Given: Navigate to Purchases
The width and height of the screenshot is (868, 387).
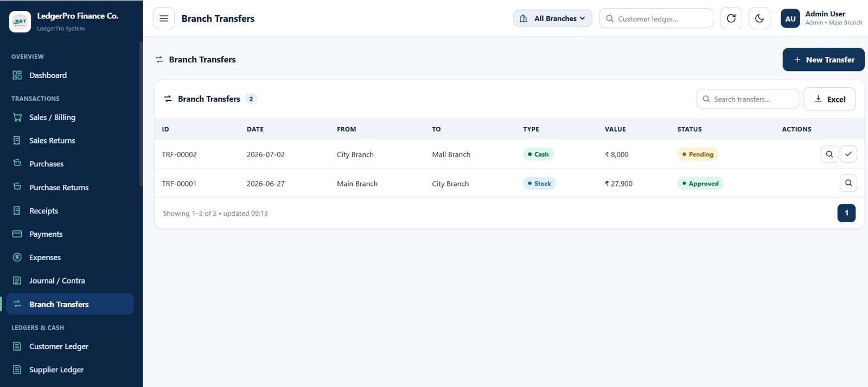Looking at the screenshot, I should (70, 164).
